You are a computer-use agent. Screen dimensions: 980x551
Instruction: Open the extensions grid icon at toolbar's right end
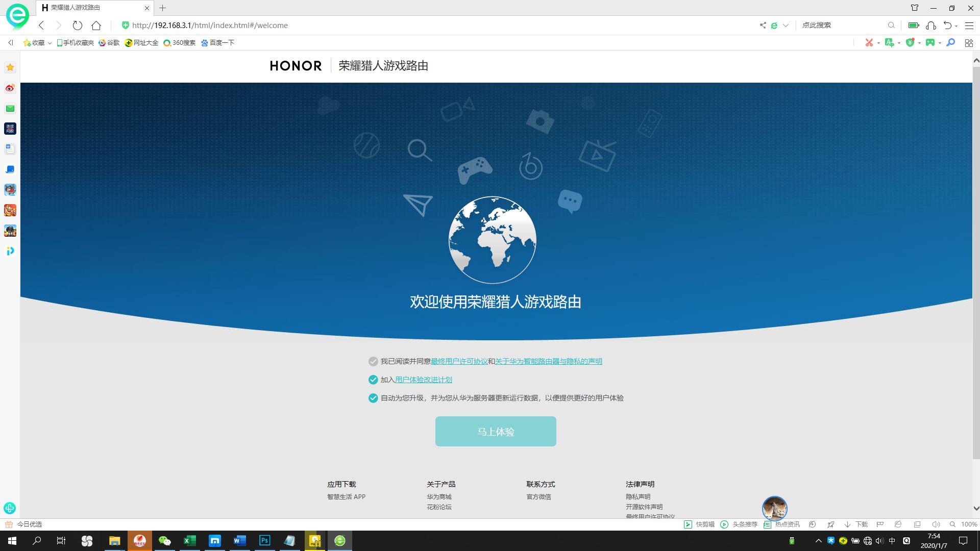[968, 43]
